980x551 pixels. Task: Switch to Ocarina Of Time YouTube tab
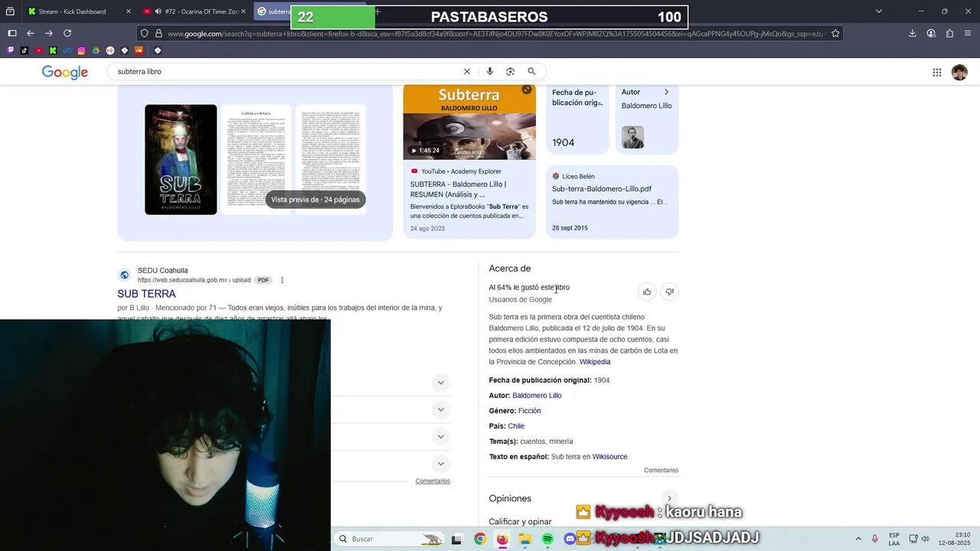pos(195,11)
